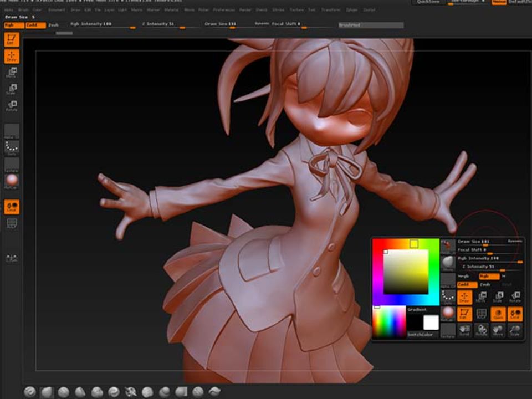This screenshot has height=399, width=532.
Task: Click the BrushMod slider field
Action: click(x=371, y=25)
